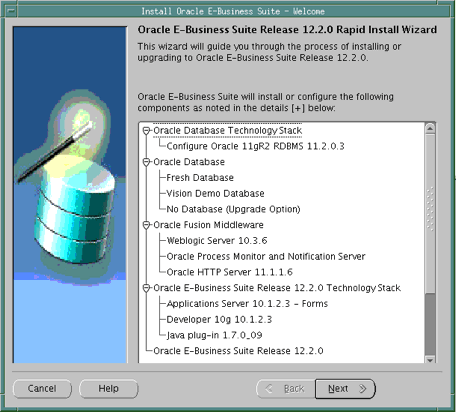Select 'Vision Demo Database' item
This screenshot has width=457, height=412.
215,193
